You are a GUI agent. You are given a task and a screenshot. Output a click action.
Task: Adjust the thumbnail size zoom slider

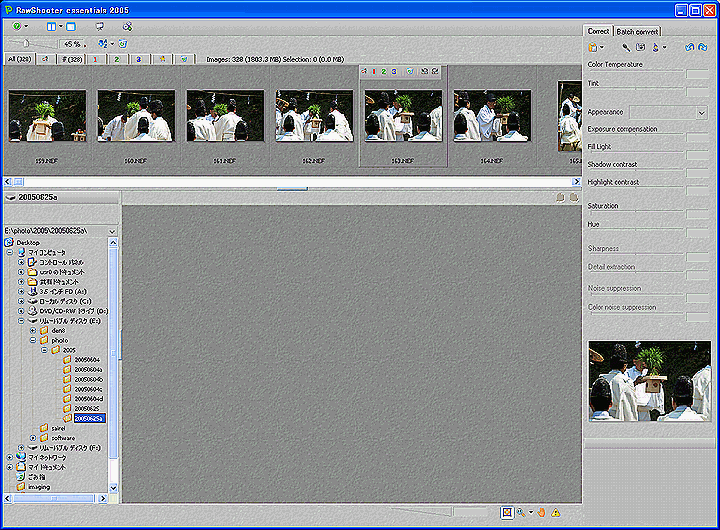pyautogui.click(x=24, y=44)
